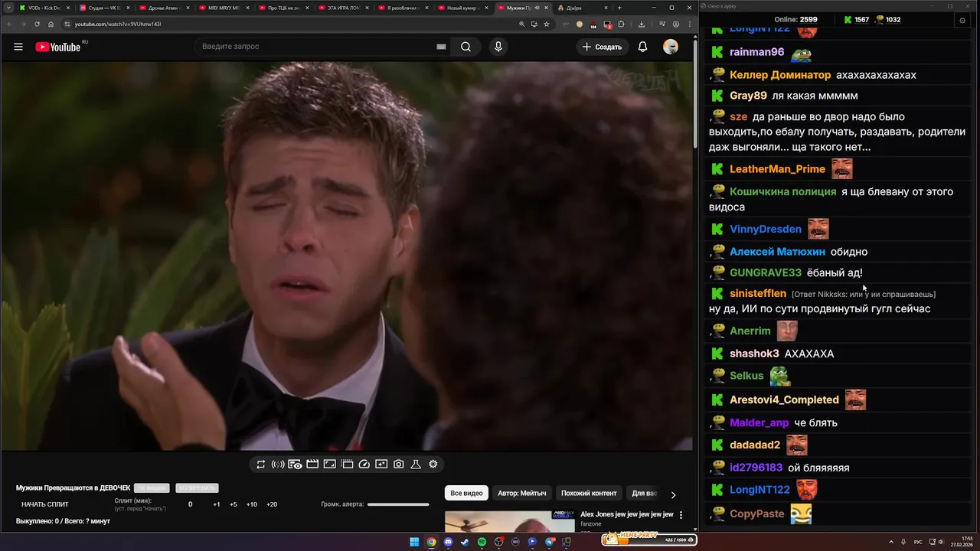Open browser downloads icon
The image size is (980, 551).
(642, 24)
